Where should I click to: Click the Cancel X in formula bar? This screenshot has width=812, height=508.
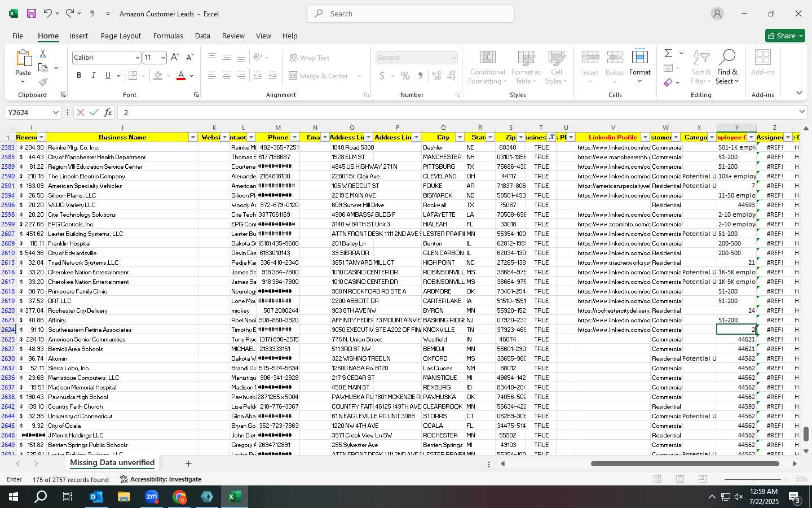[x=81, y=112]
